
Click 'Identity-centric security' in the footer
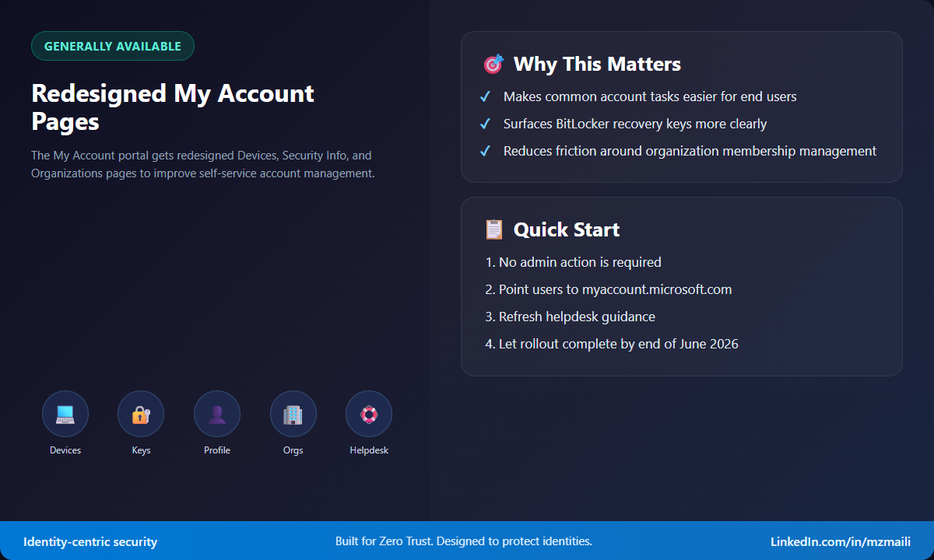pyautogui.click(x=90, y=541)
